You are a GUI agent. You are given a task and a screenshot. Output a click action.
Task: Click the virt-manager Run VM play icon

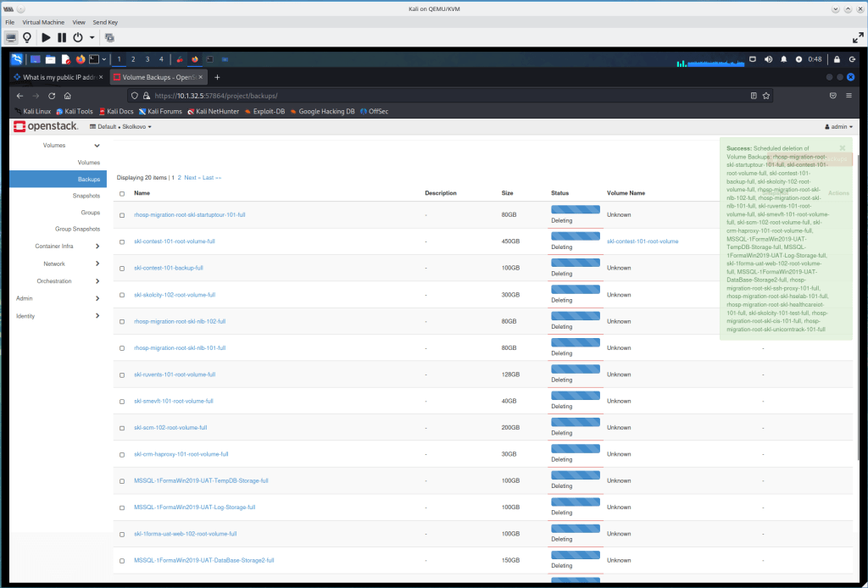(46, 37)
